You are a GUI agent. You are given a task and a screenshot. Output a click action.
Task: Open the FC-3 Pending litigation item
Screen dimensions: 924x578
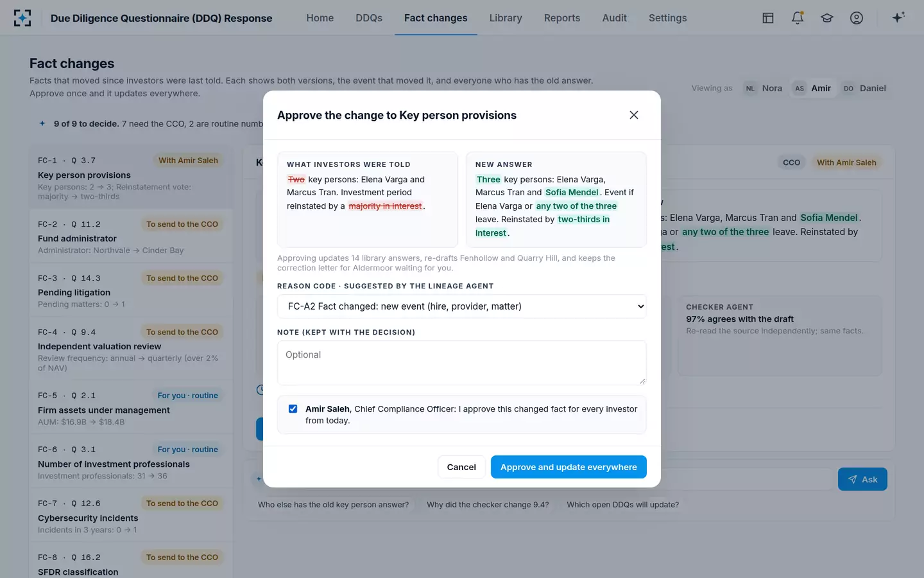tap(131, 290)
